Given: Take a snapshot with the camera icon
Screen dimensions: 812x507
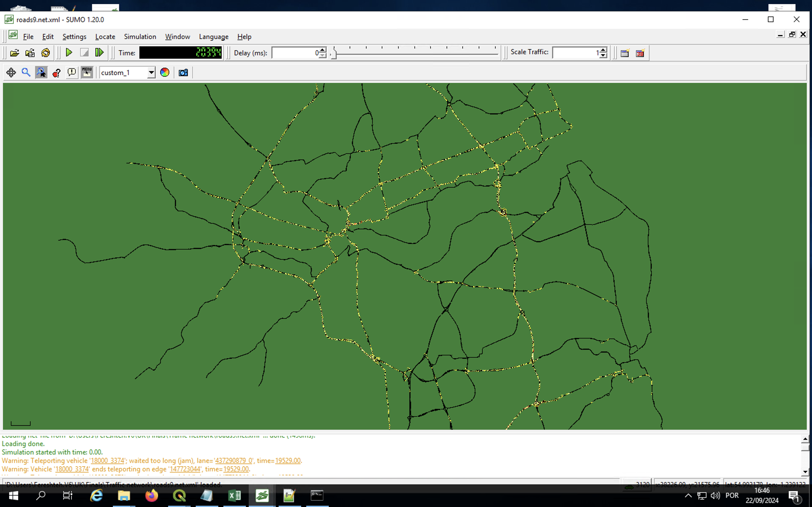Looking at the screenshot, I should (x=183, y=72).
